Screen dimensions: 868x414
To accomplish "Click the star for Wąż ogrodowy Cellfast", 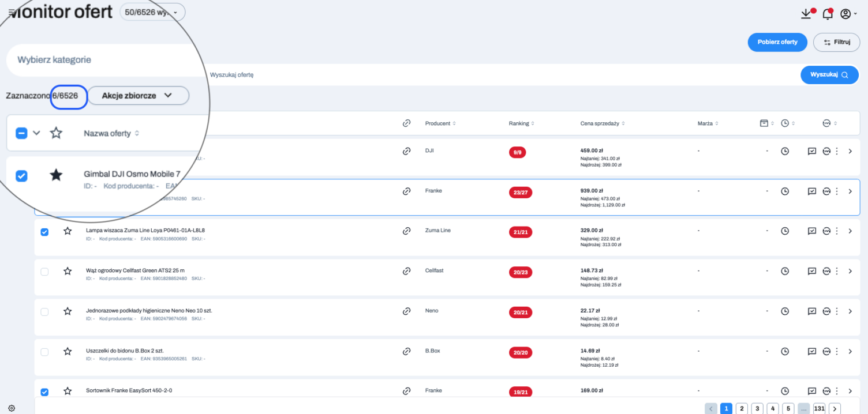I will pos(68,271).
